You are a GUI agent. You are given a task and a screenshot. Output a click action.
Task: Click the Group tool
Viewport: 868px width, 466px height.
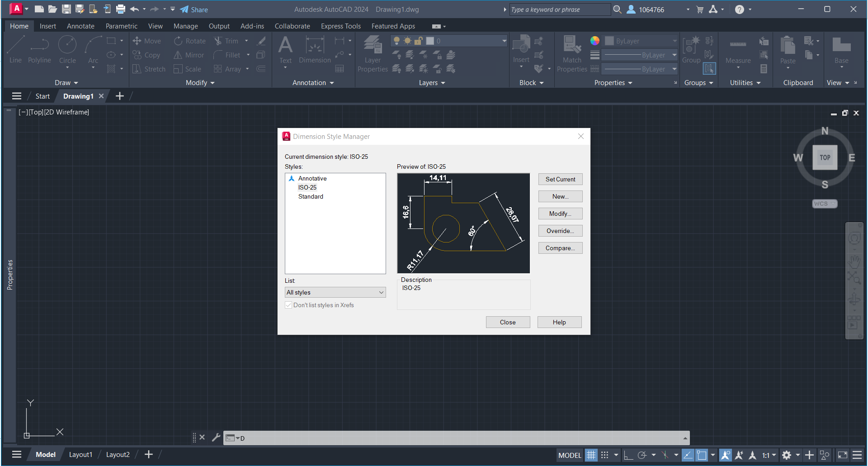[x=691, y=50]
